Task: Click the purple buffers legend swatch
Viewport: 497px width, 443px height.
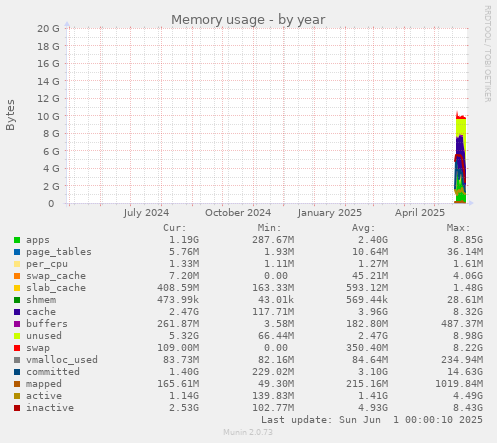Action: click(x=17, y=324)
